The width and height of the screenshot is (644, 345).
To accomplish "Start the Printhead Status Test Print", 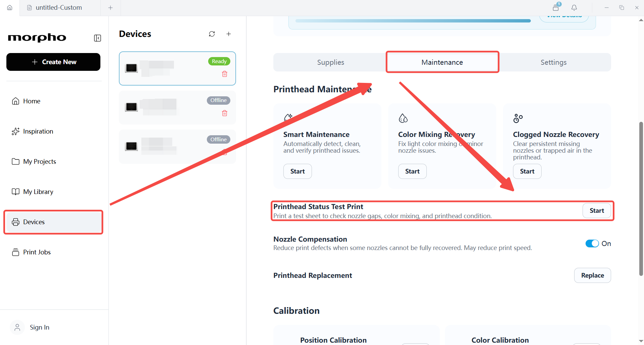I will click(597, 210).
